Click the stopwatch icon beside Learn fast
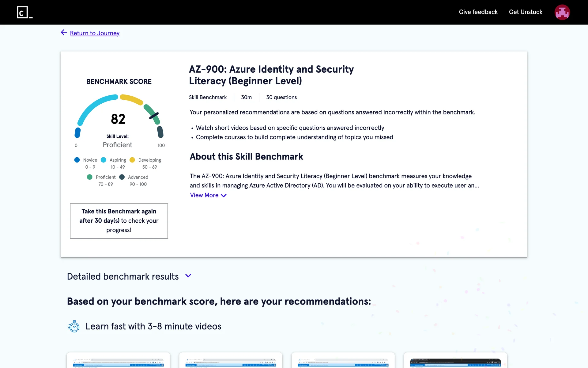This screenshot has width=588, height=368. (73, 326)
